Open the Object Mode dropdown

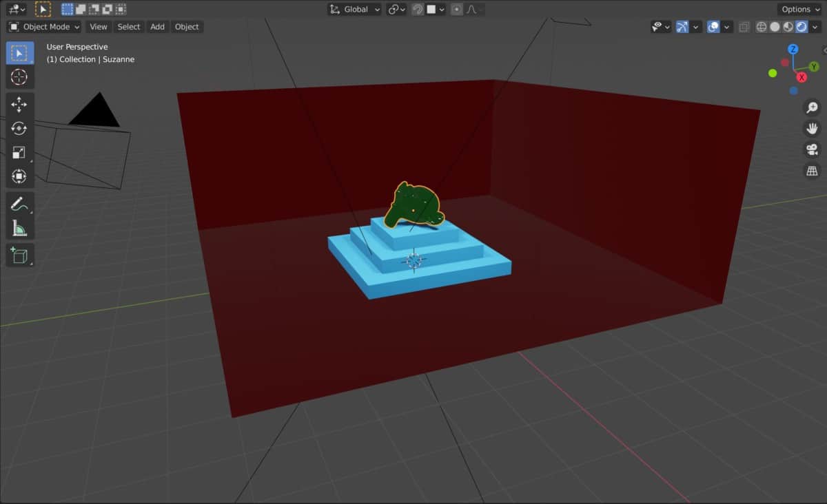pos(43,26)
